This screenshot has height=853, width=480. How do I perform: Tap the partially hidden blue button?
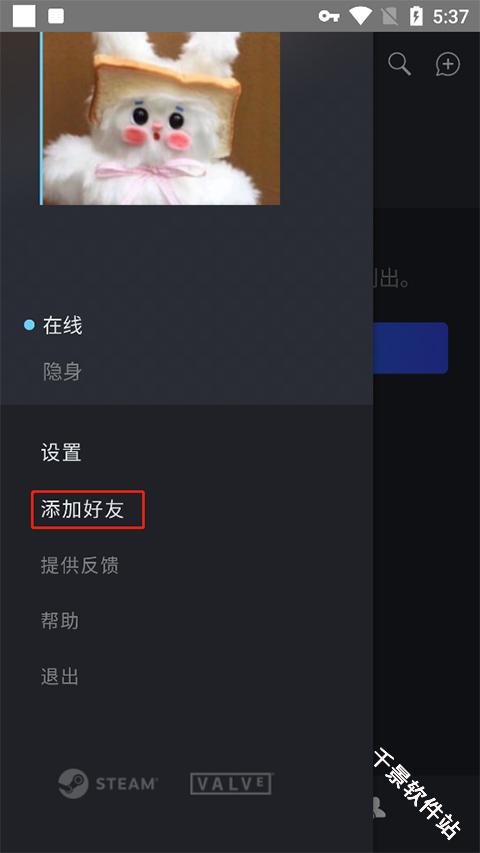[x=410, y=348]
